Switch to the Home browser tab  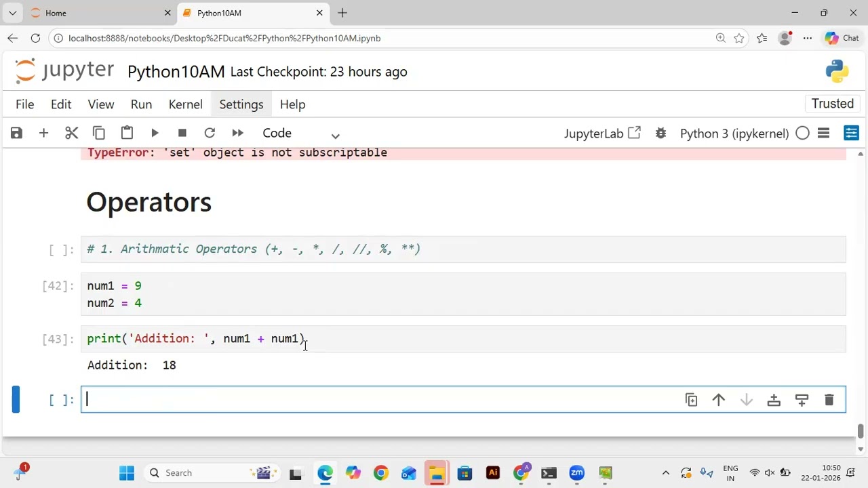tap(100, 13)
